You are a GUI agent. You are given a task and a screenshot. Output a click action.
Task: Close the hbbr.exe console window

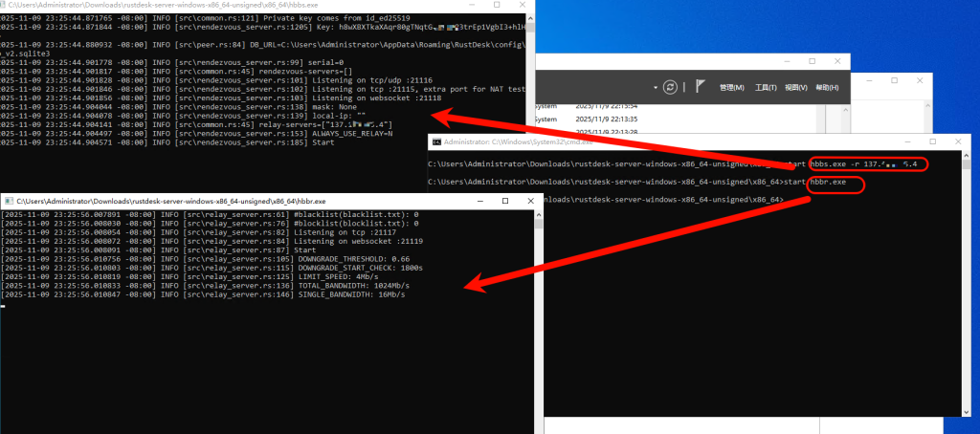[x=530, y=201]
